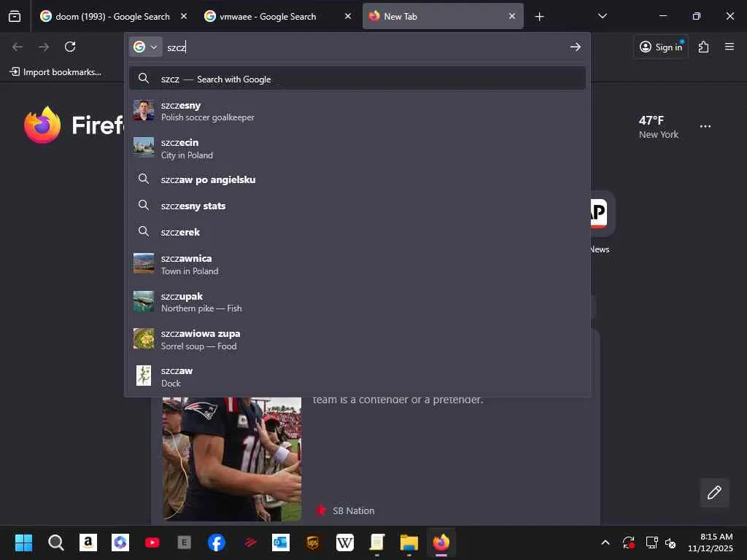Click the muted volume tray icon

tap(670, 542)
